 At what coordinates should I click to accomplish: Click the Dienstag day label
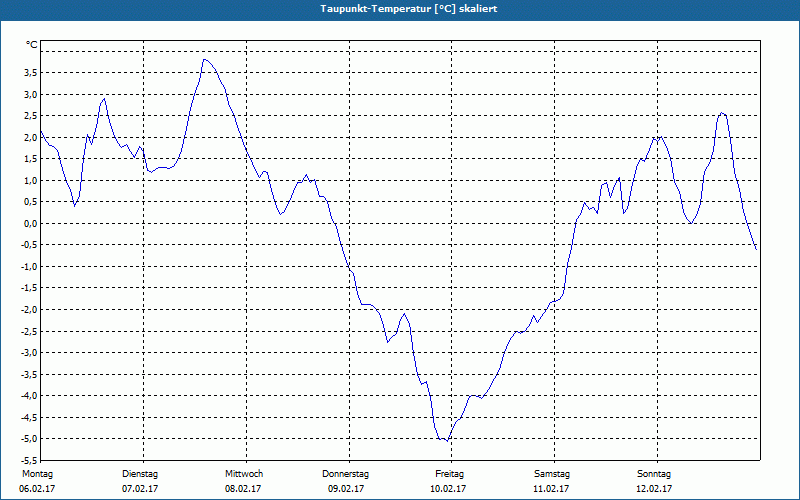140,474
